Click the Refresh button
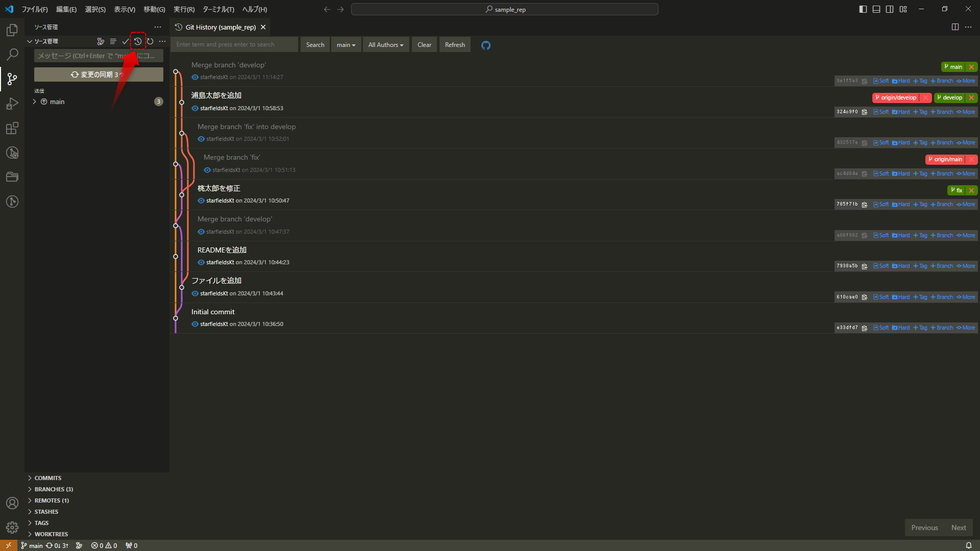980x551 pixels. 455,45
